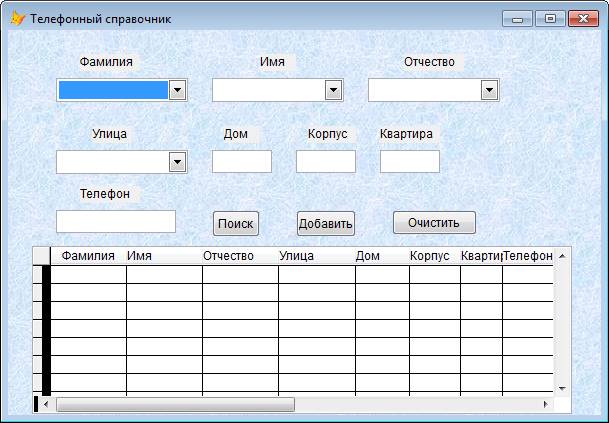Click the grid's vertical scrollbar down arrow
609x423 pixels.
[561, 388]
